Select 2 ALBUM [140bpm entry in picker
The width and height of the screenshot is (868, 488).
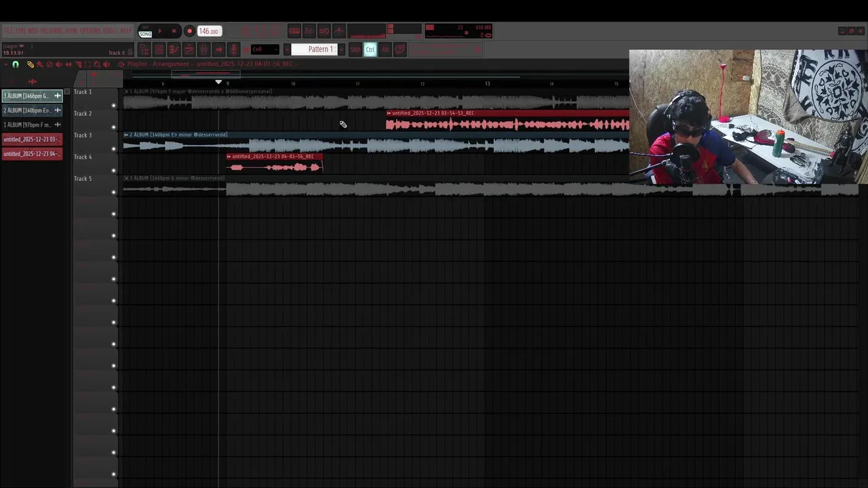coord(32,110)
